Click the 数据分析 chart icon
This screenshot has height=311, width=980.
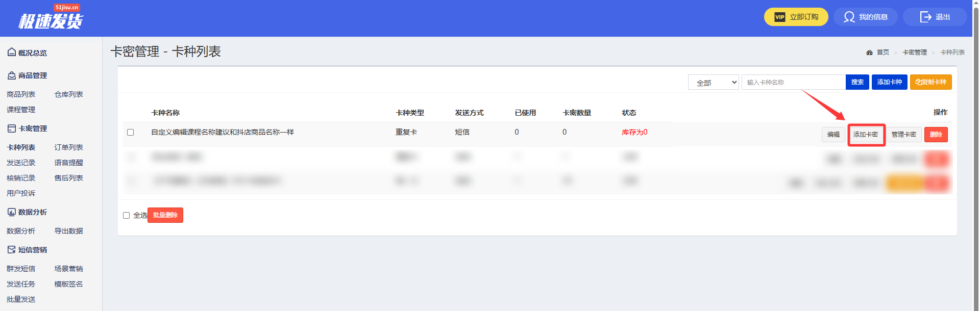click(x=11, y=212)
